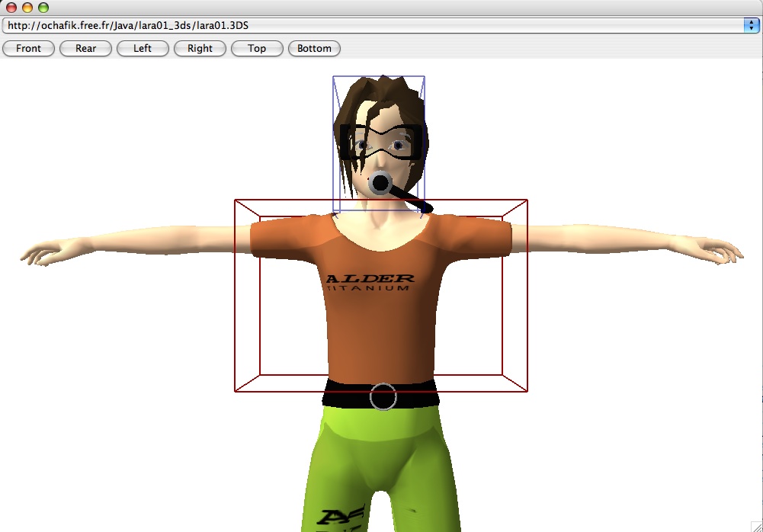The height and width of the screenshot is (532, 763).
Task: Minimize the window with the yellow button
Action: 27,8
